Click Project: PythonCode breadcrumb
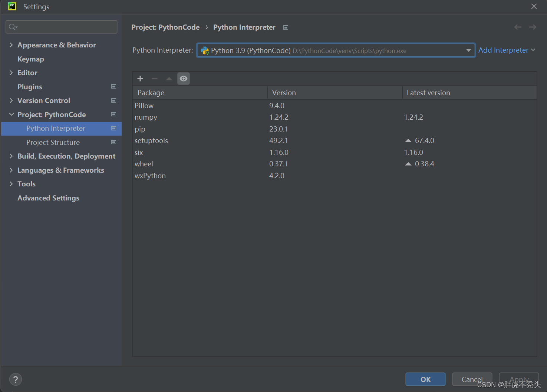547x392 pixels. coord(165,27)
